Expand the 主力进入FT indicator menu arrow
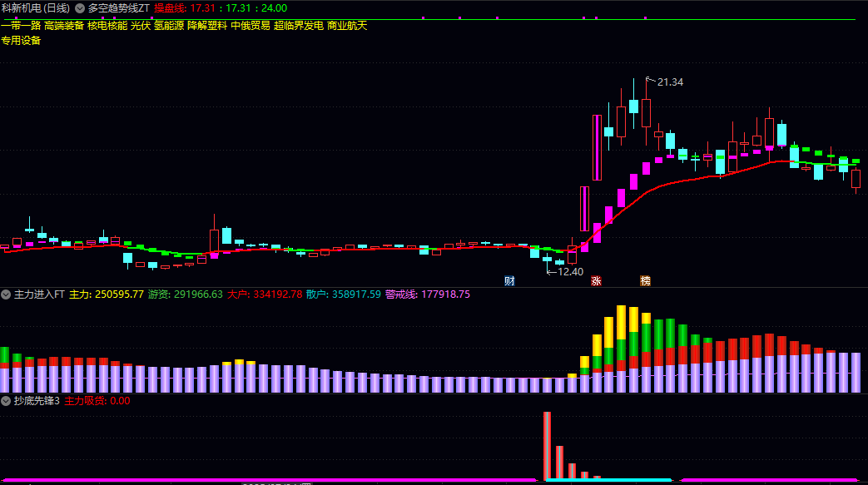 pyautogui.click(x=6, y=294)
